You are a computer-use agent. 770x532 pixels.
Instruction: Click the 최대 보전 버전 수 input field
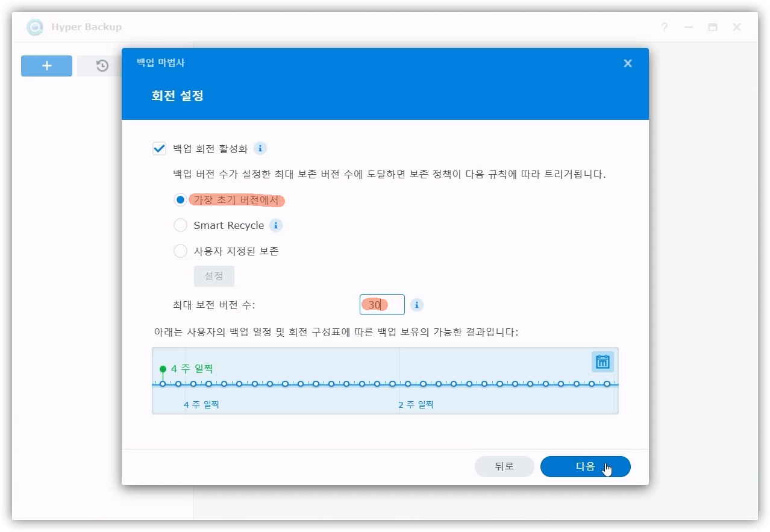382,305
